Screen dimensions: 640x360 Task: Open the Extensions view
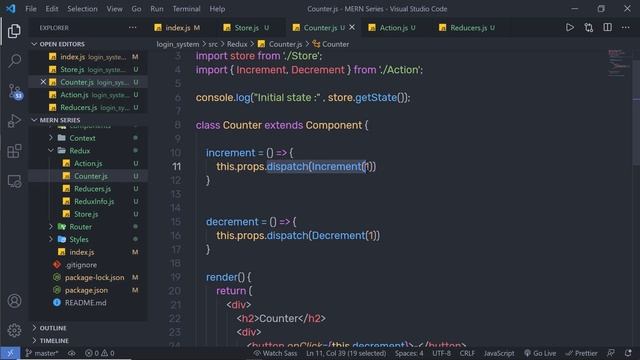tap(14, 151)
